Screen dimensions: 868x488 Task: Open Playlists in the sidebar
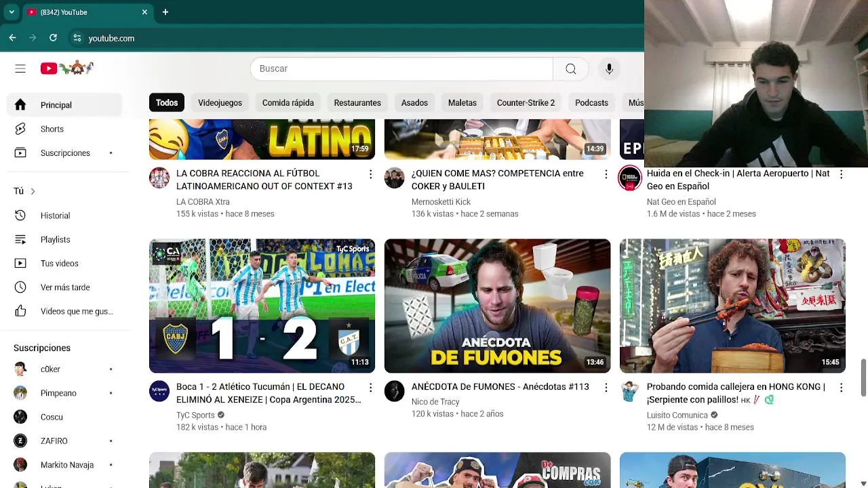[x=64, y=239]
